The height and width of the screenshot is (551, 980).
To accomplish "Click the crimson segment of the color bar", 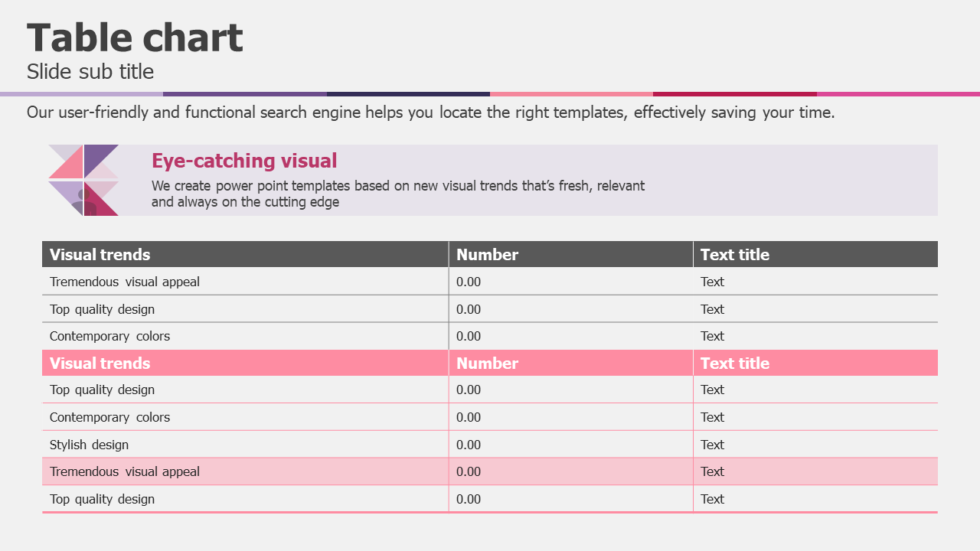I will [x=734, y=94].
